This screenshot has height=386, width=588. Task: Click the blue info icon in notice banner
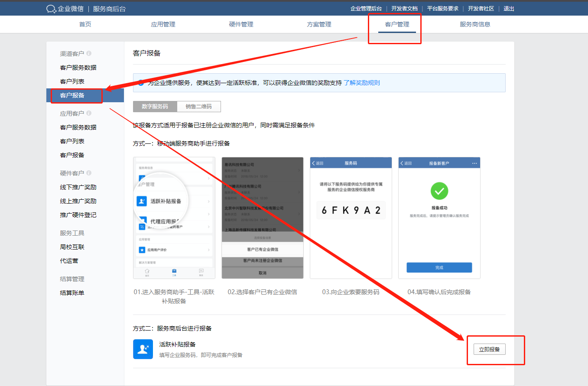click(x=141, y=82)
